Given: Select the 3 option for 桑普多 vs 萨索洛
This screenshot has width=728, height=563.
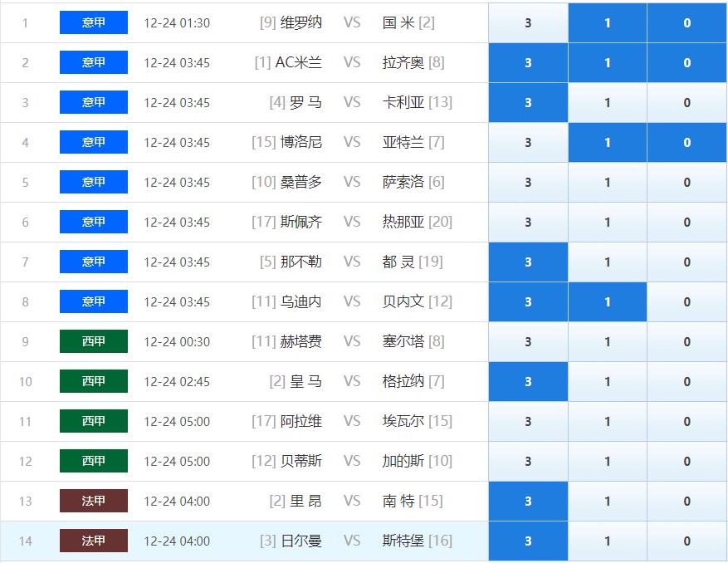Looking at the screenshot, I should coord(528,183).
